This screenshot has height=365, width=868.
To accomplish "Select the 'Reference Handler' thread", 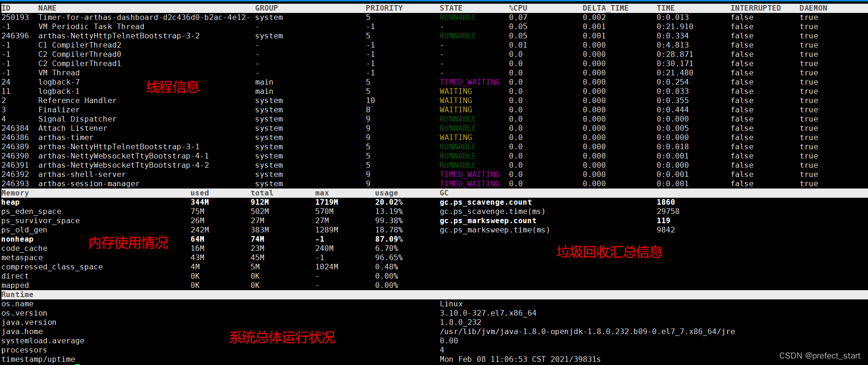I will [78, 101].
